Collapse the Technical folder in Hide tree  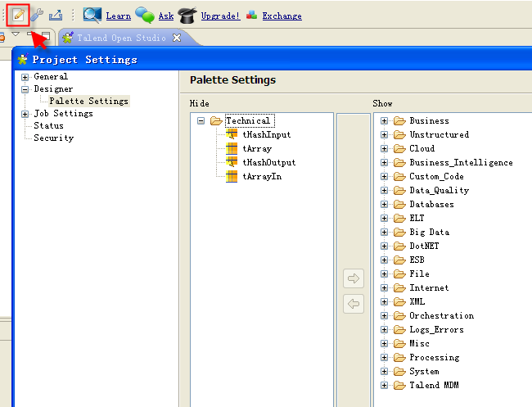click(x=201, y=121)
